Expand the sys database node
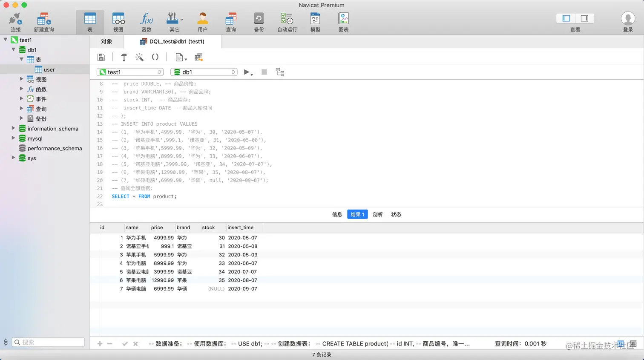This screenshot has height=360, width=644. pos(14,157)
